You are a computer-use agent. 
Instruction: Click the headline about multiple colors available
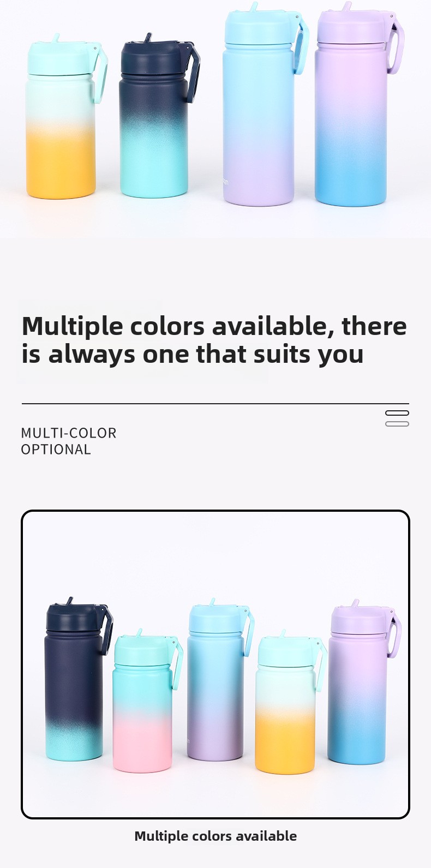pyautogui.click(x=214, y=340)
